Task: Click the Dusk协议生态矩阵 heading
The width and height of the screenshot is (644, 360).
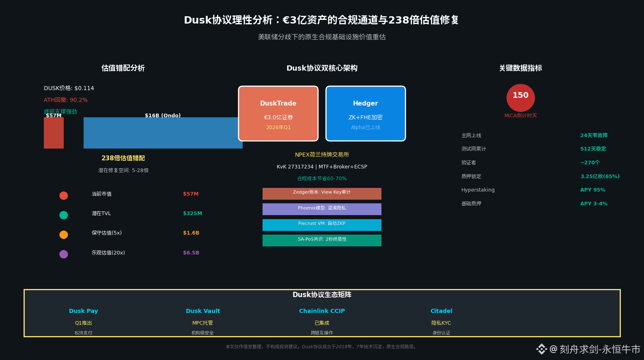Action: (x=322, y=295)
